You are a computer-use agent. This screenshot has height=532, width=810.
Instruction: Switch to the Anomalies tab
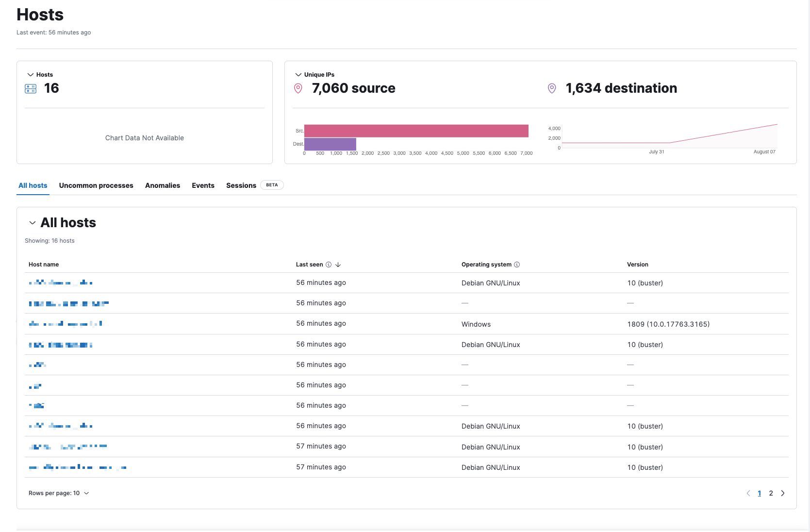click(162, 185)
